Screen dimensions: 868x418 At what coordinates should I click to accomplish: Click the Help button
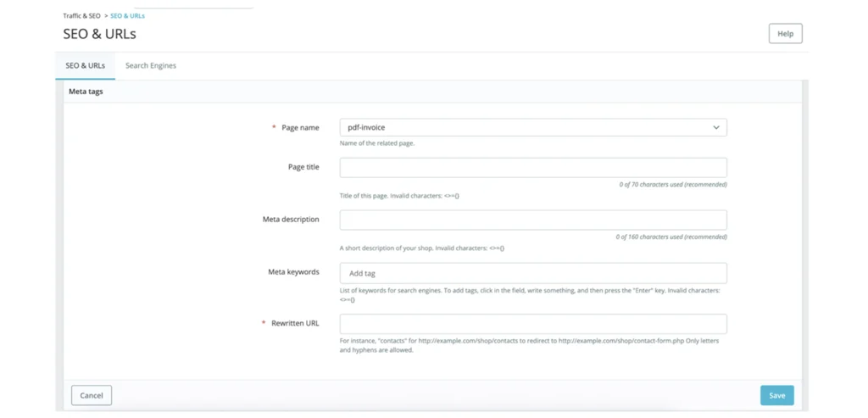point(785,34)
